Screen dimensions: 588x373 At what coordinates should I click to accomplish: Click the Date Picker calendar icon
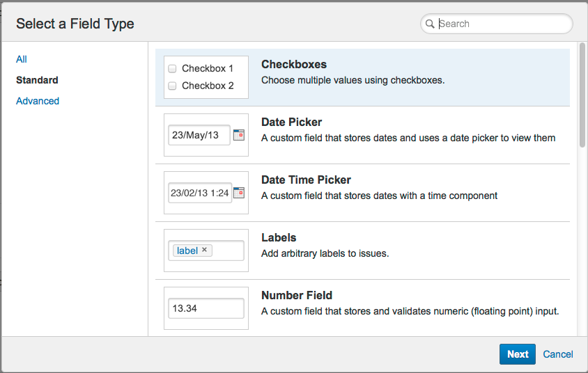click(239, 135)
